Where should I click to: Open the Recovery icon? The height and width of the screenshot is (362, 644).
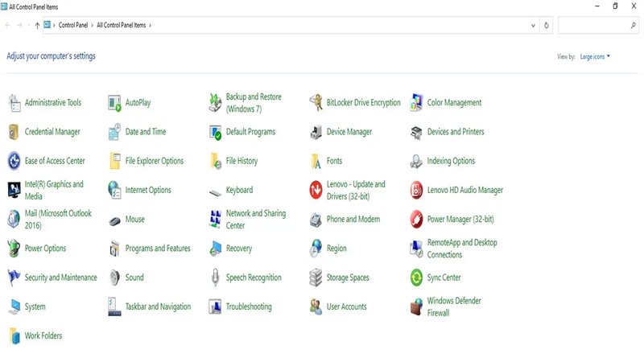pos(216,249)
